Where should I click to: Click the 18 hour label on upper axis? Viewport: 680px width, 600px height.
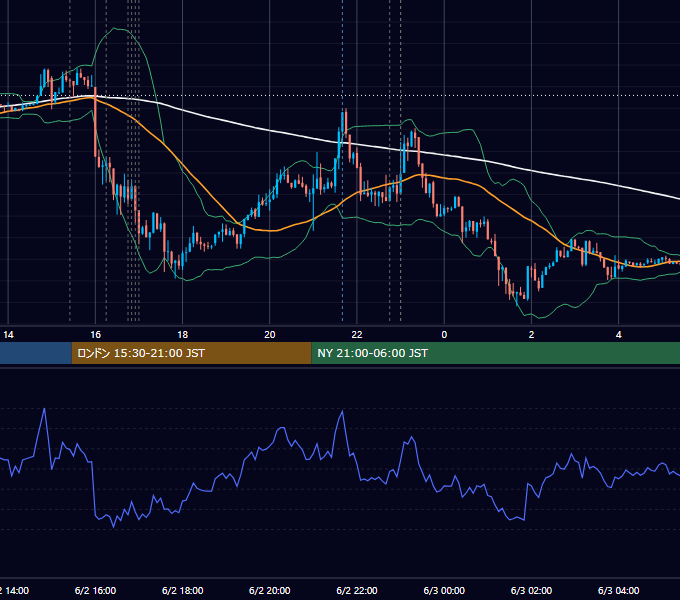183,335
